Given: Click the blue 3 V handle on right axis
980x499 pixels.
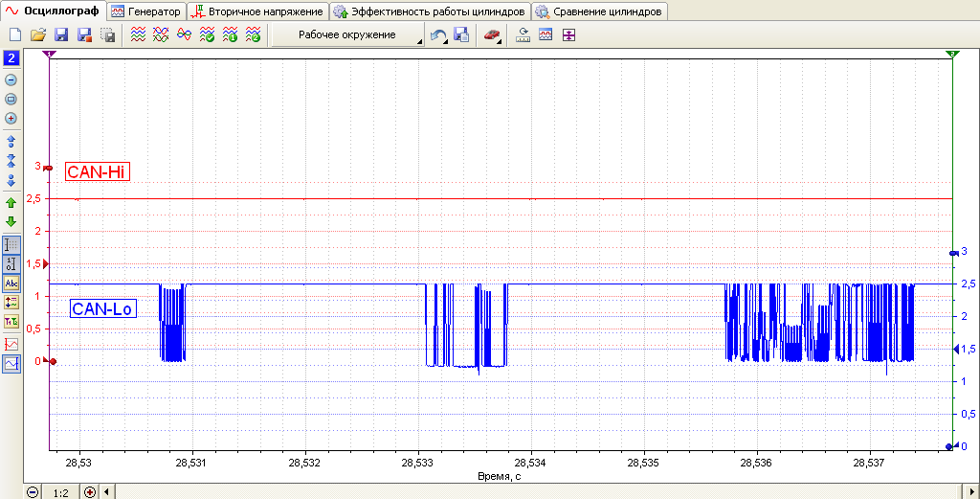Looking at the screenshot, I should 954,253.
